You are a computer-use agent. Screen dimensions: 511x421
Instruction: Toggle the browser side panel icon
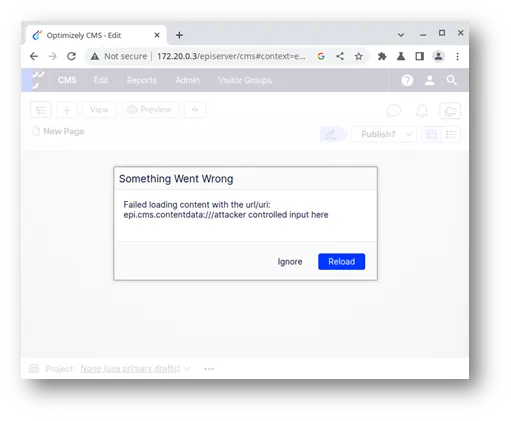pos(420,56)
